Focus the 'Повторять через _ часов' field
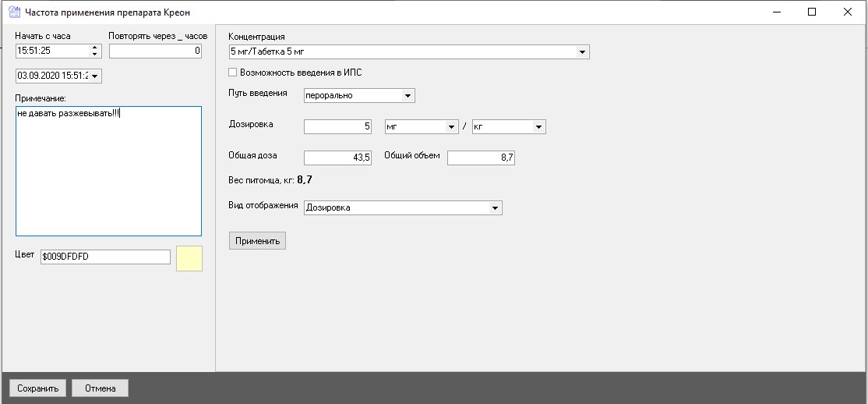 155,51
